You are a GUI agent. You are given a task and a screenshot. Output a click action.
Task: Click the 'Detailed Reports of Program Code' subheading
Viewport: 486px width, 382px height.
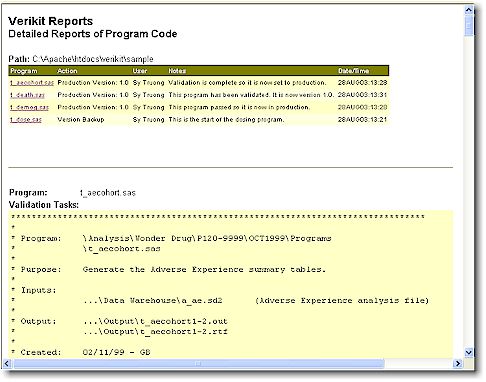pyautogui.click(x=93, y=34)
